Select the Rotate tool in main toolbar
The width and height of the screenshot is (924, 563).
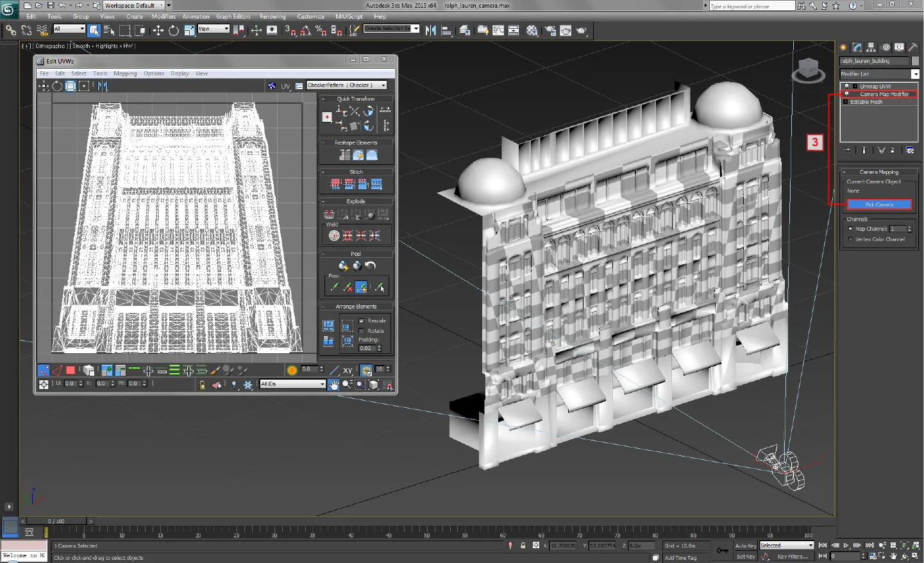tap(173, 29)
